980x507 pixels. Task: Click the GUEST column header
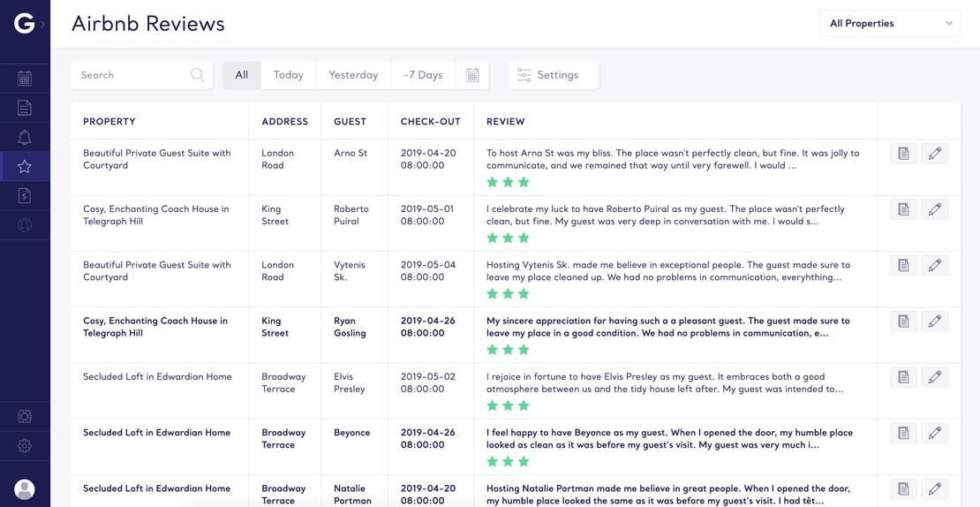click(350, 122)
